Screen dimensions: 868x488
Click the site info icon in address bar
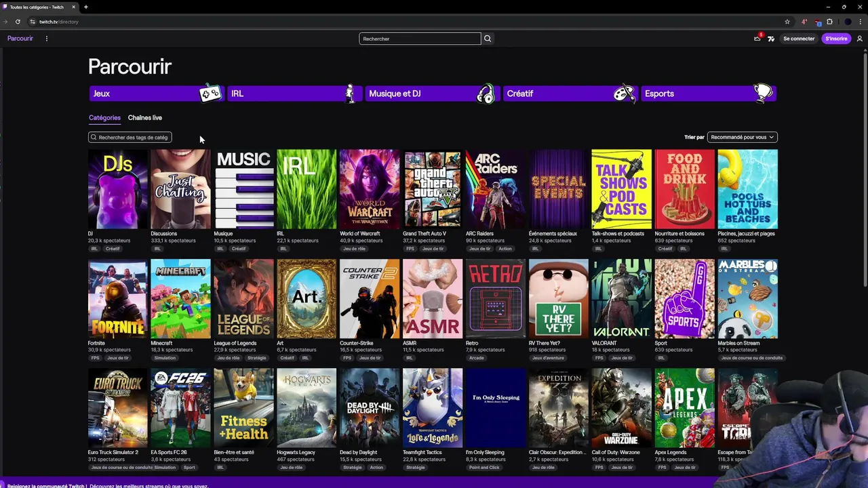pyautogui.click(x=32, y=22)
